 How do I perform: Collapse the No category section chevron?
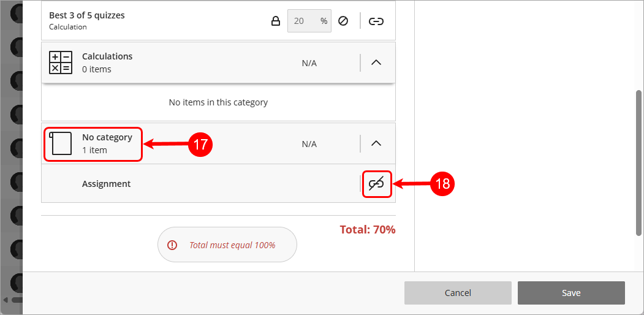376,143
